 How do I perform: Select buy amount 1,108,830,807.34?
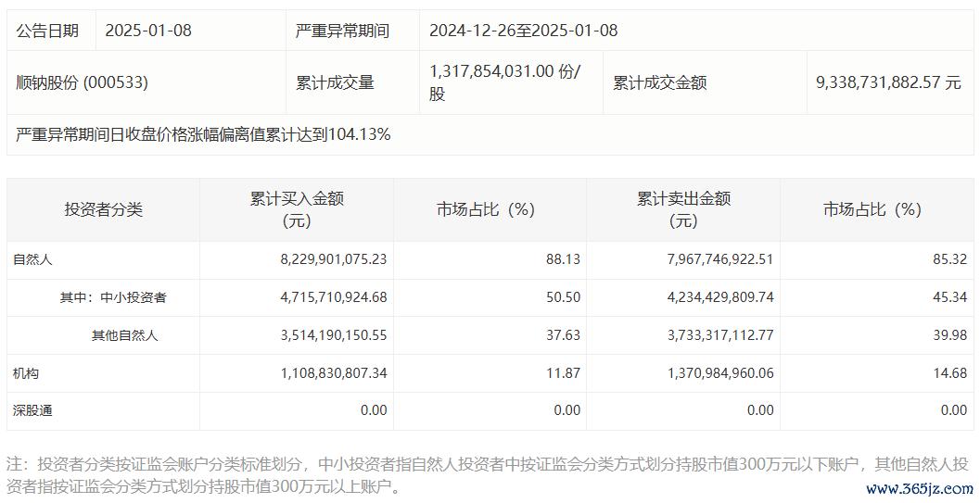(x=334, y=373)
